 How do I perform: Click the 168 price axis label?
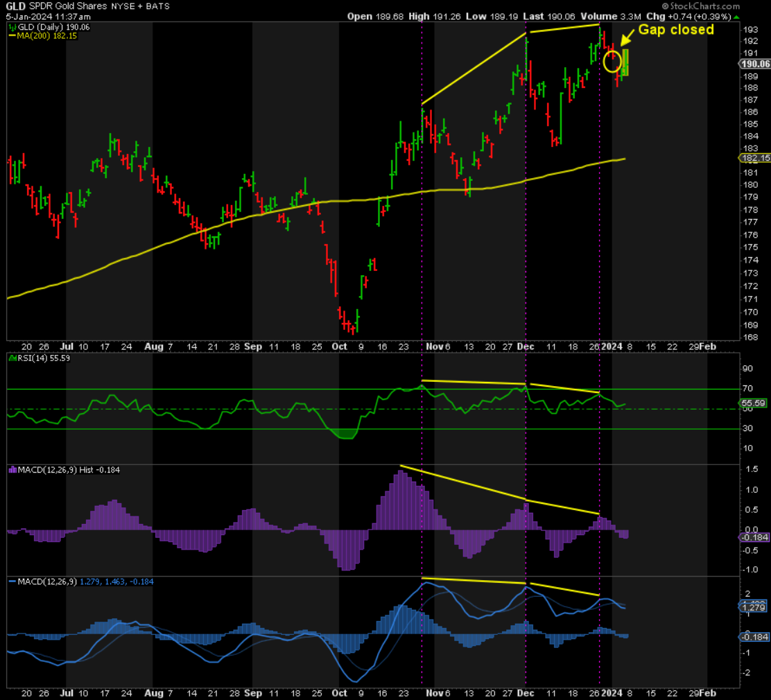pos(750,338)
